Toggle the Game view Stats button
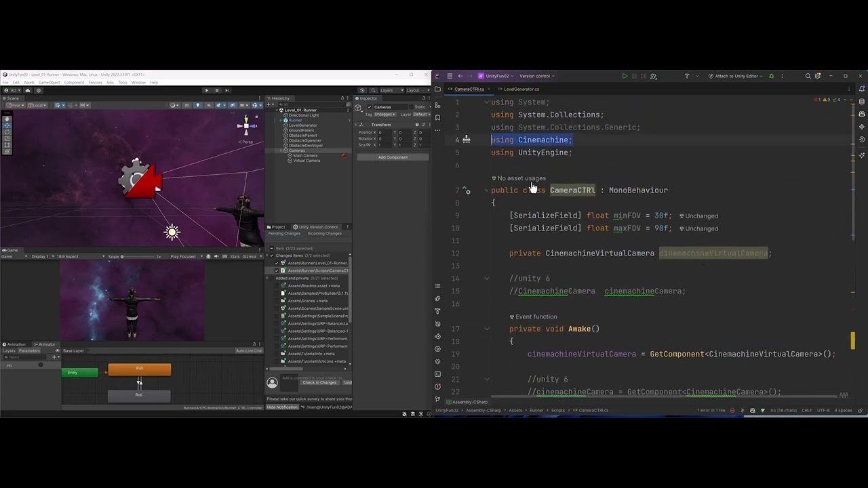868x488 pixels. click(x=235, y=256)
